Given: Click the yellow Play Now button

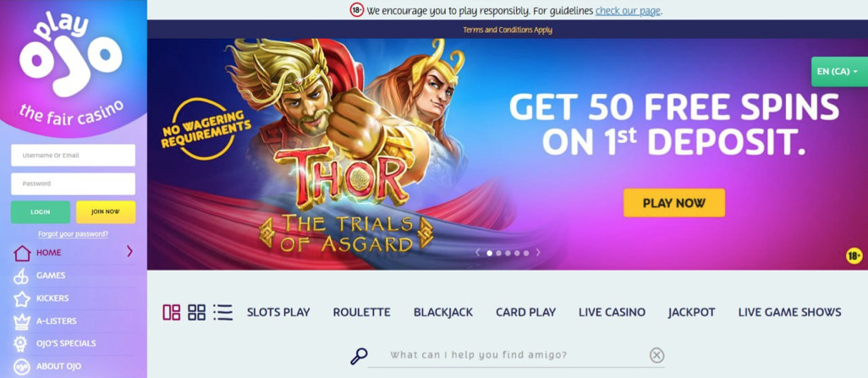Looking at the screenshot, I should click(x=674, y=203).
